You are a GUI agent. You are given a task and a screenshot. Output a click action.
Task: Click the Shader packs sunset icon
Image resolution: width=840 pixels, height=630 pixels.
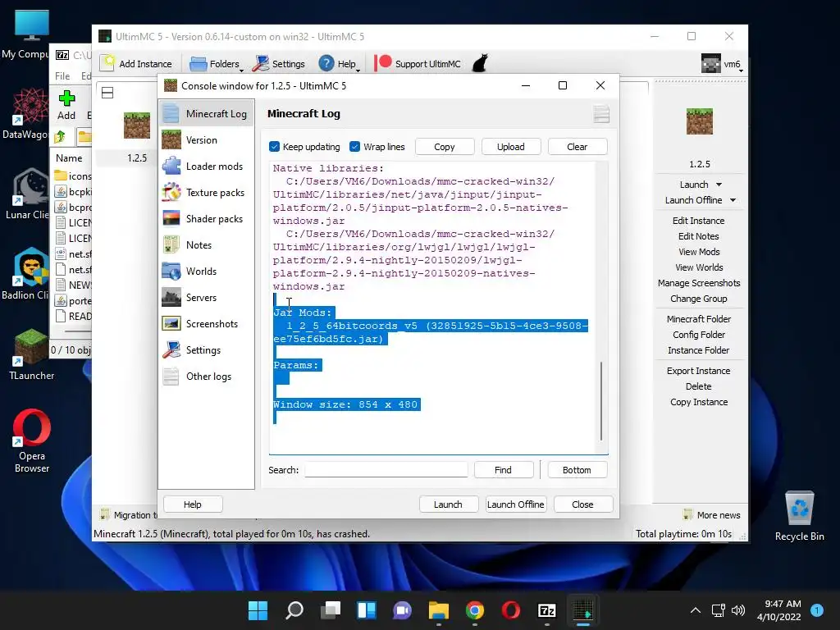click(171, 218)
